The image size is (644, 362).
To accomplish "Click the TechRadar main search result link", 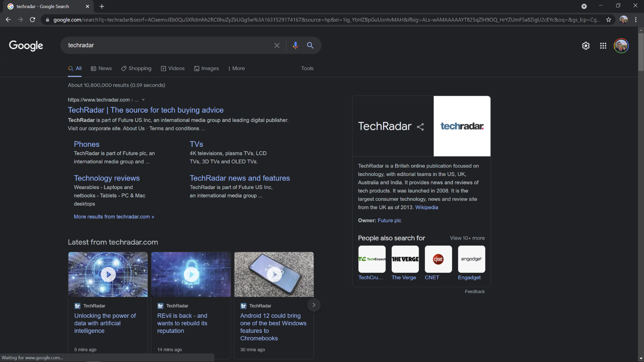I will point(146,110).
